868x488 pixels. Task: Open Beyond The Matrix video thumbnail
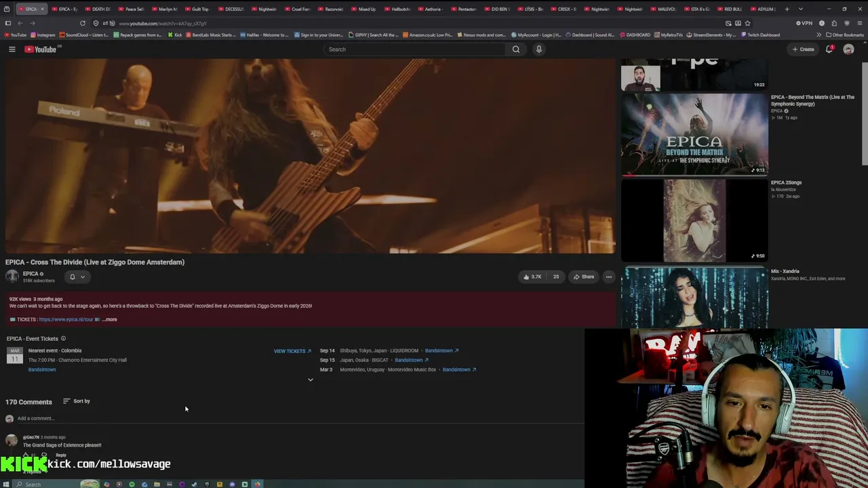[x=694, y=134]
